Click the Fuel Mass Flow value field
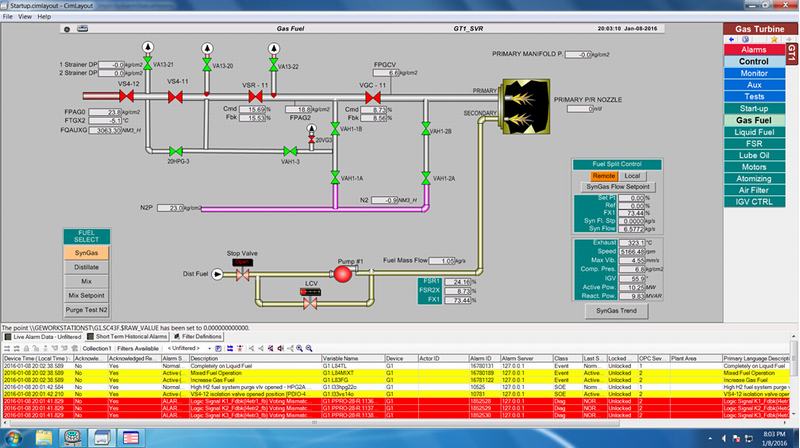The height and width of the screenshot is (448, 800). (x=442, y=261)
